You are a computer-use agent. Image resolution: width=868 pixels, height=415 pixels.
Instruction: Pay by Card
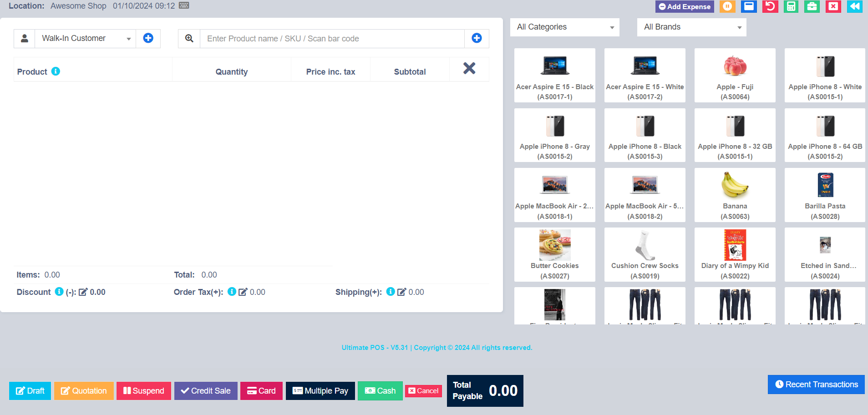click(261, 391)
